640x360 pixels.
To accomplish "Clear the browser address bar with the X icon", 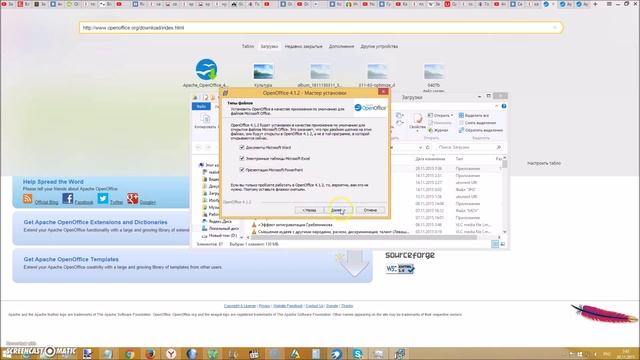I will point(555,28).
